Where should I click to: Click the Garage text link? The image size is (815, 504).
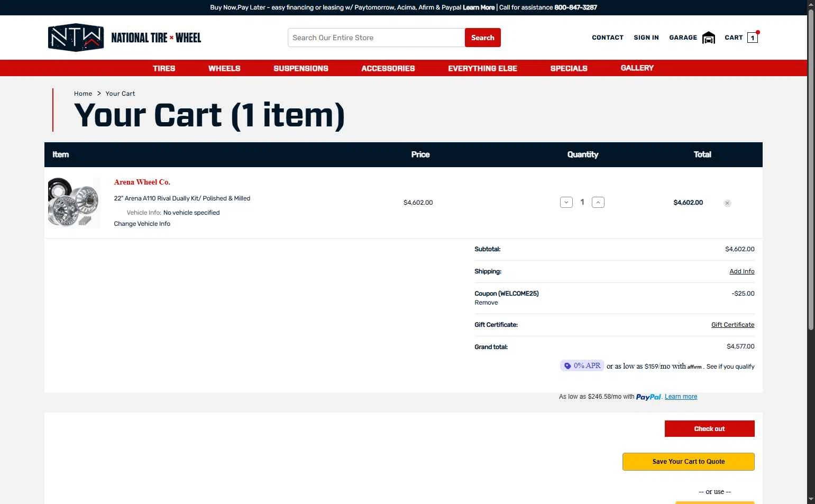683,38
